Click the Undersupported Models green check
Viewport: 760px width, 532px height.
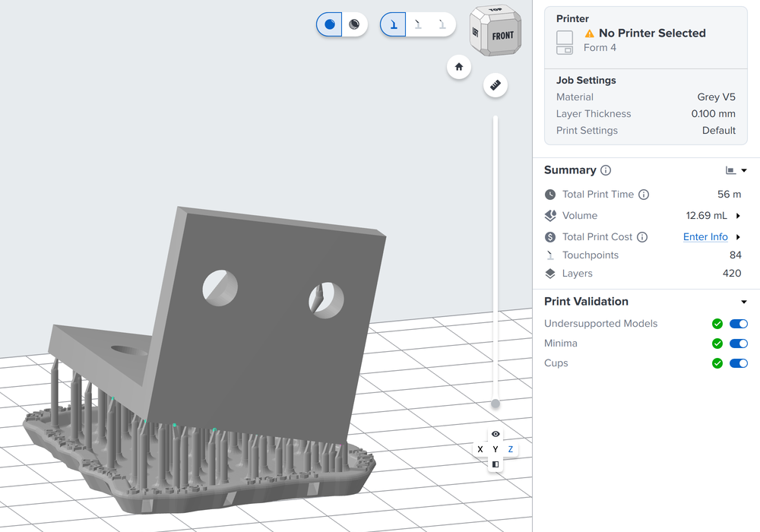click(x=717, y=324)
